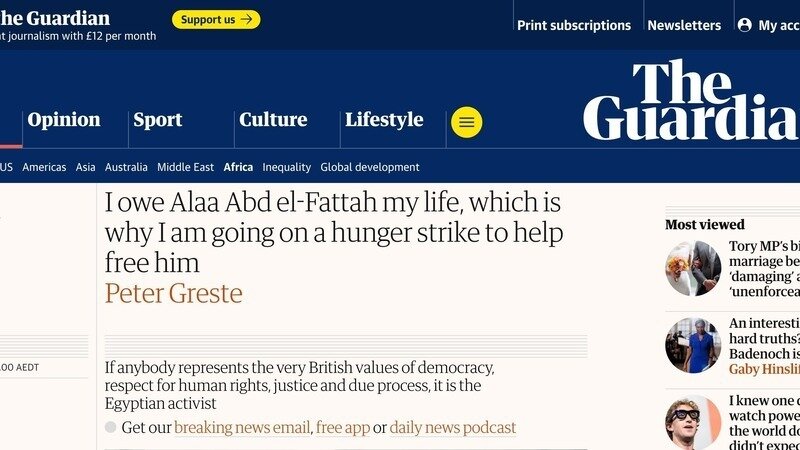Open the breaking news email link

(x=242, y=428)
